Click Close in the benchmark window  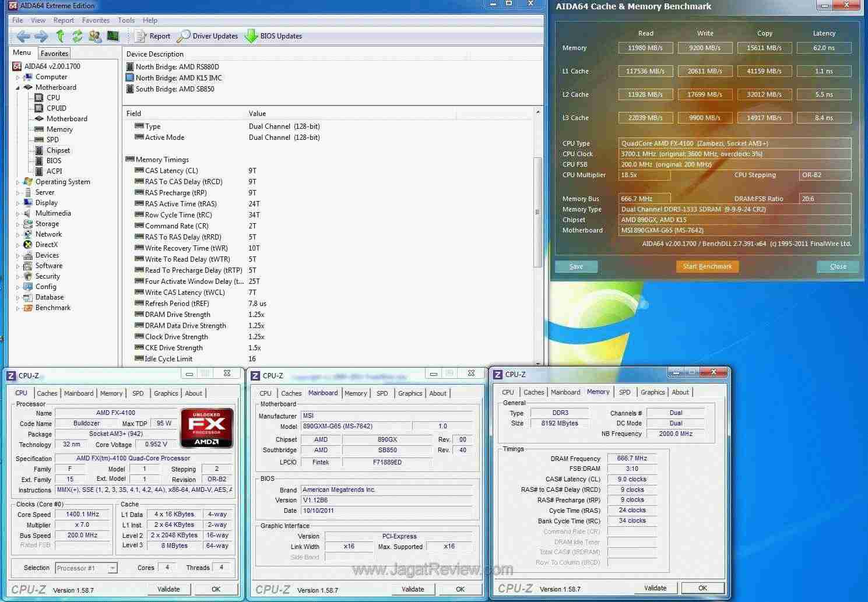(x=838, y=266)
